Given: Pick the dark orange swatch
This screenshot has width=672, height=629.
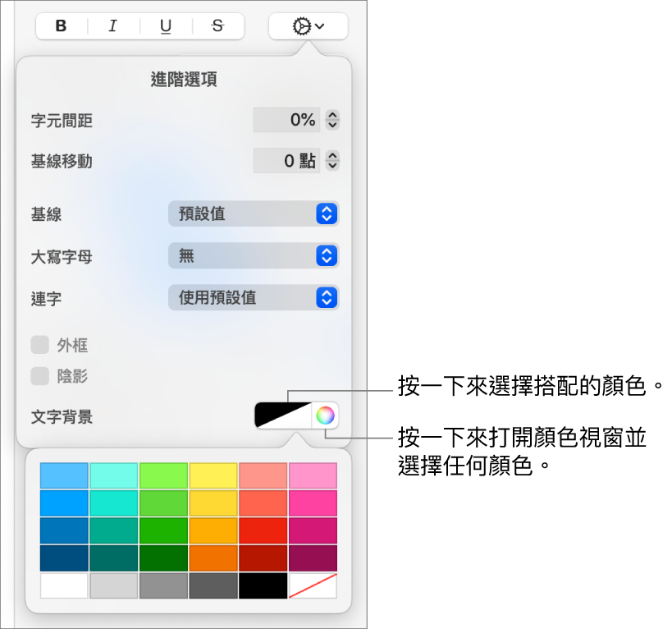Looking at the screenshot, I should (213, 558).
